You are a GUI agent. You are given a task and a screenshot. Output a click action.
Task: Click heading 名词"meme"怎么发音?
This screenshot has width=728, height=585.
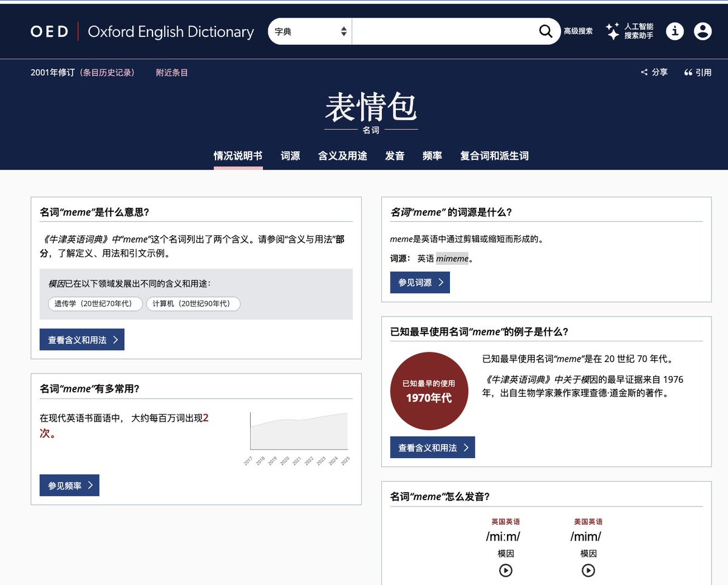click(440, 496)
